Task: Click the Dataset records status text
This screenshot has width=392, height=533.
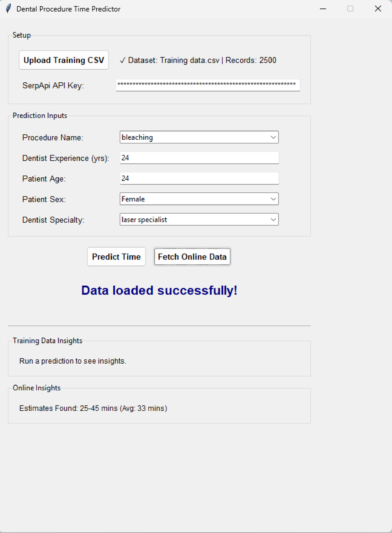Action: pyautogui.click(x=198, y=61)
